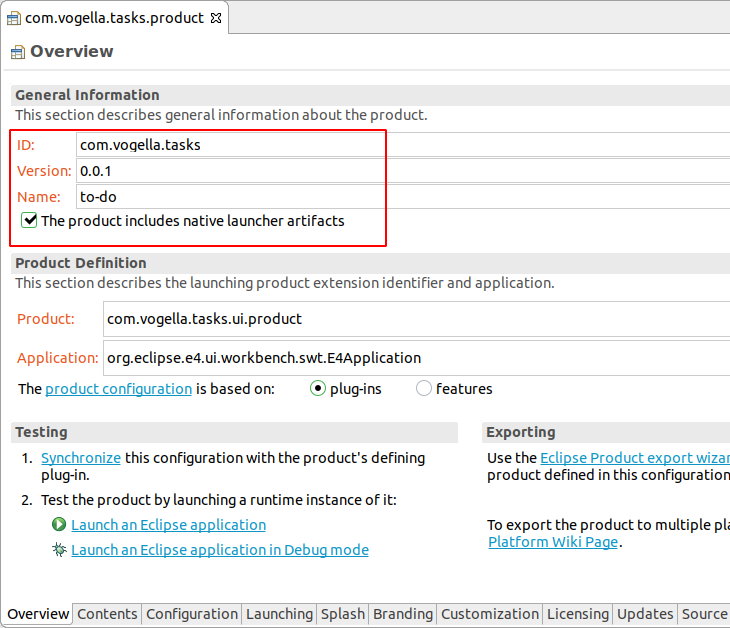Viewport: 730px width, 628px height.
Task: Open the product configuration link
Action: tap(119, 389)
